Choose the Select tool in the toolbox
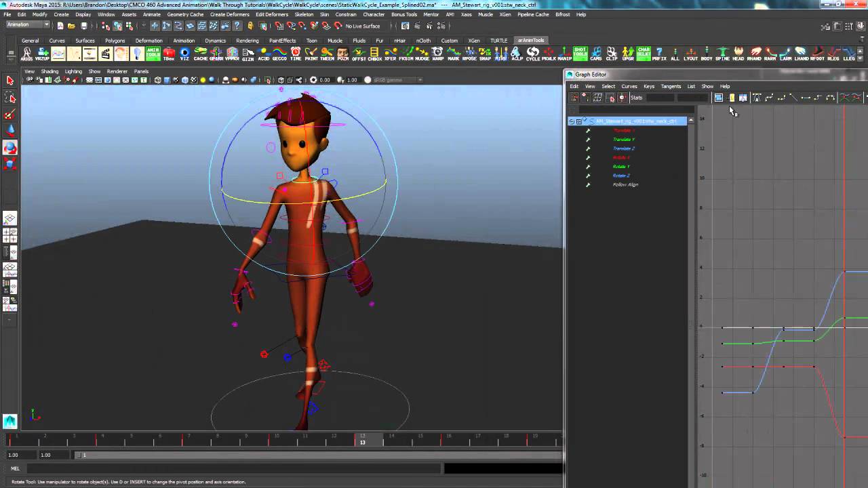 coord(9,81)
